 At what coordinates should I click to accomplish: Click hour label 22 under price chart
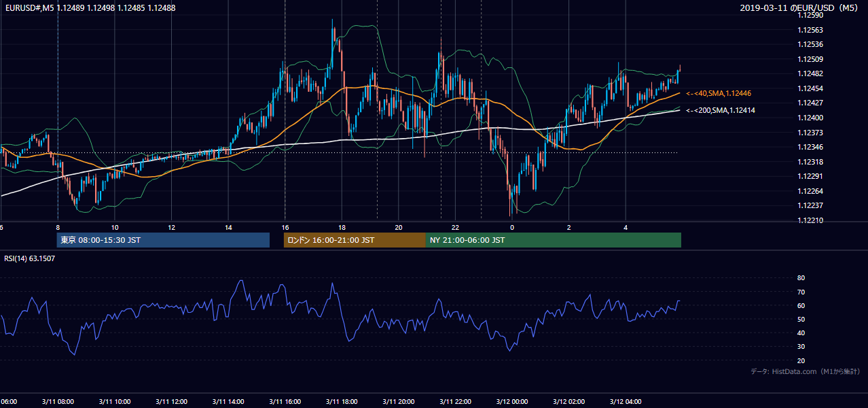click(456, 227)
